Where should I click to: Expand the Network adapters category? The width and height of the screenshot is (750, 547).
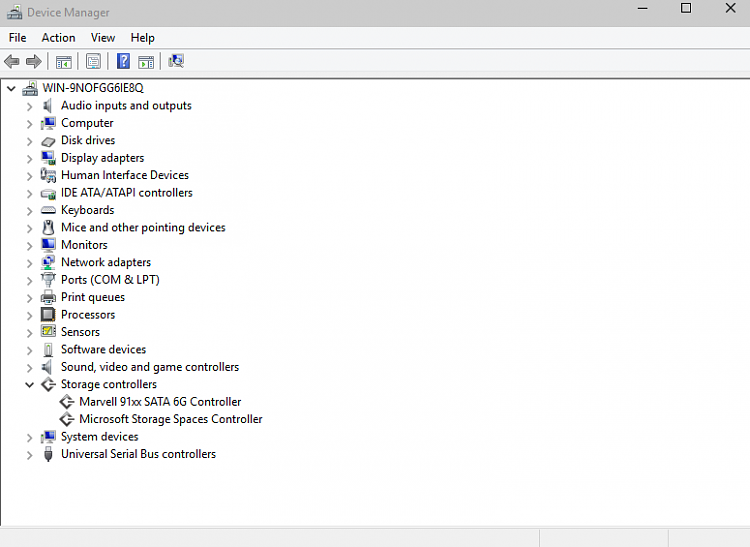[x=29, y=263]
